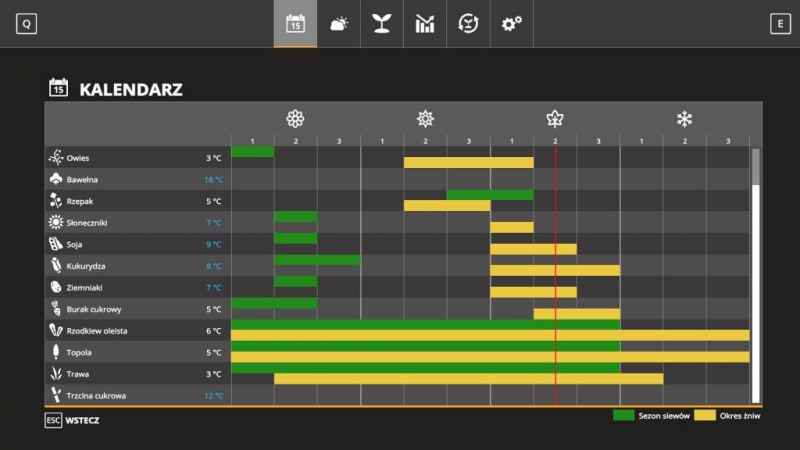Select the Kukurydza crop row

click(x=398, y=266)
